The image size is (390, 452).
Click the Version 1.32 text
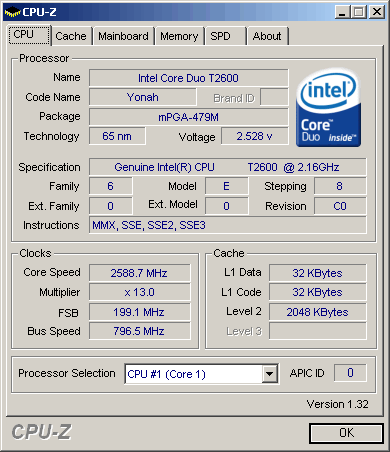click(337, 404)
